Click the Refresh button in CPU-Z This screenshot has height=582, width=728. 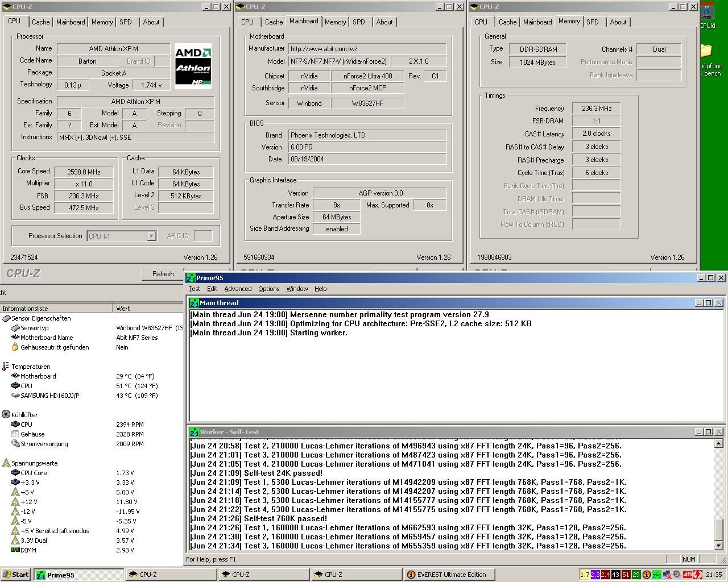(x=163, y=274)
